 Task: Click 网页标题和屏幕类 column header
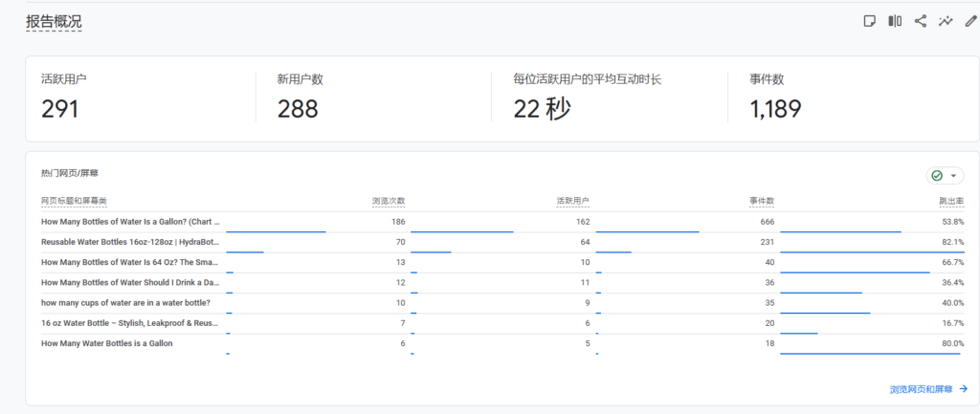pos(74,201)
